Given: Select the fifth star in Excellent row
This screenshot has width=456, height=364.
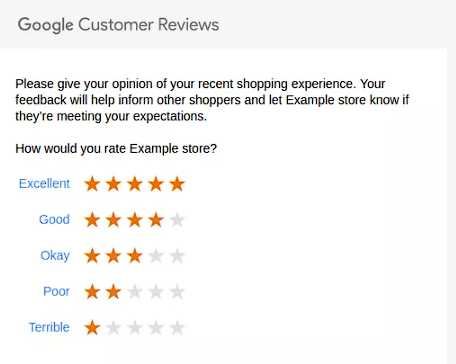Looking at the screenshot, I should coord(177,184).
